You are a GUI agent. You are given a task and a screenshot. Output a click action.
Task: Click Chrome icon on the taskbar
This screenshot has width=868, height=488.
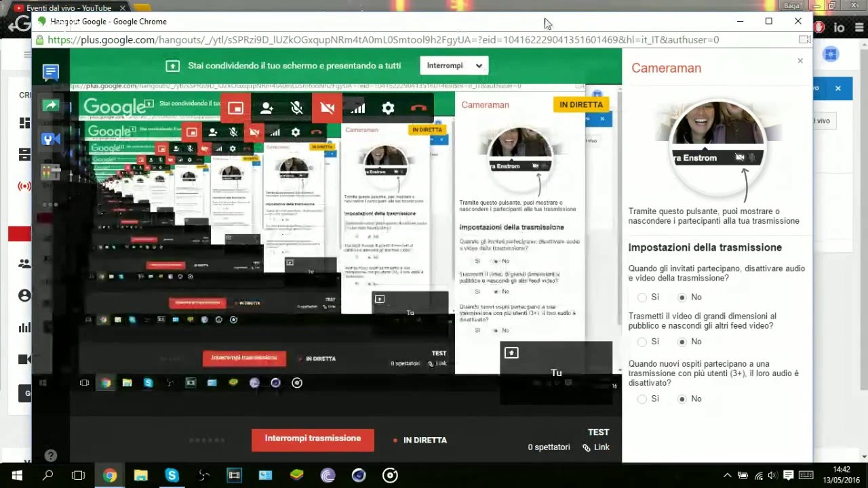coord(110,476)
